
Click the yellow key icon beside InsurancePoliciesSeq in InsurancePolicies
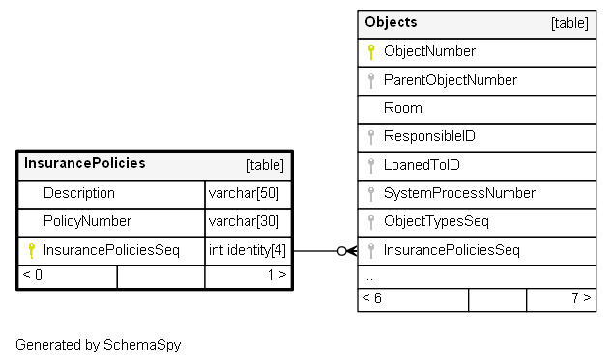tap(32, 251)
